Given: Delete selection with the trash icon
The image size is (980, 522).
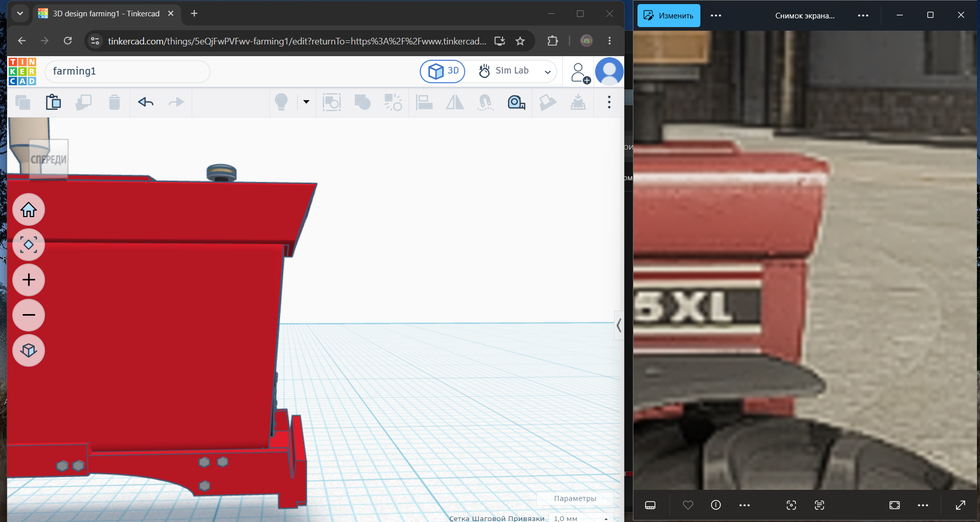Looking at the screenshot, I should tap(115, 103).
